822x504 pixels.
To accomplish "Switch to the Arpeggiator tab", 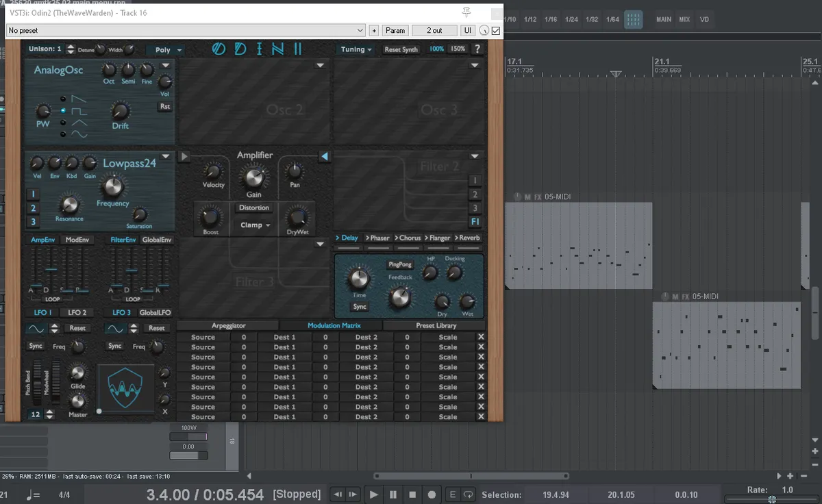I will [x=229, y=326].
